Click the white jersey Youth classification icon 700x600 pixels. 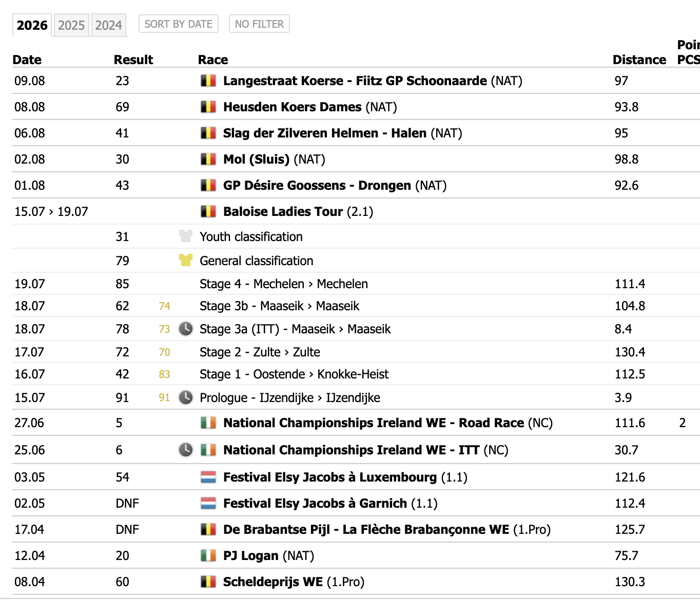[x=185, y=236]
